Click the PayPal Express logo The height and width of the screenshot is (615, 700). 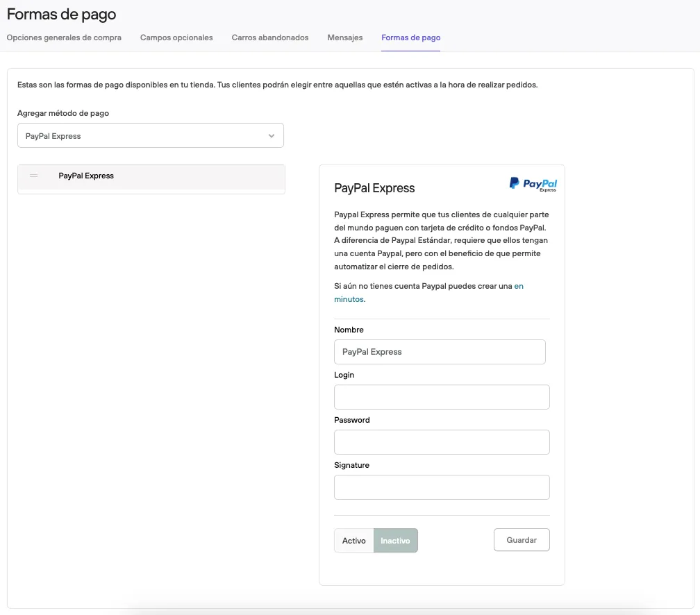point(533,184)
